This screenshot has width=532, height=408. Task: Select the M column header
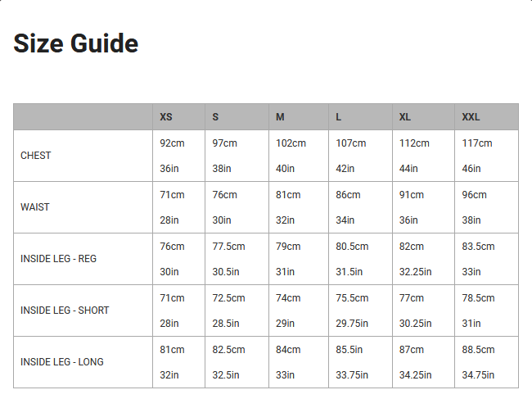pyautogui.click(x=280, y=117)
